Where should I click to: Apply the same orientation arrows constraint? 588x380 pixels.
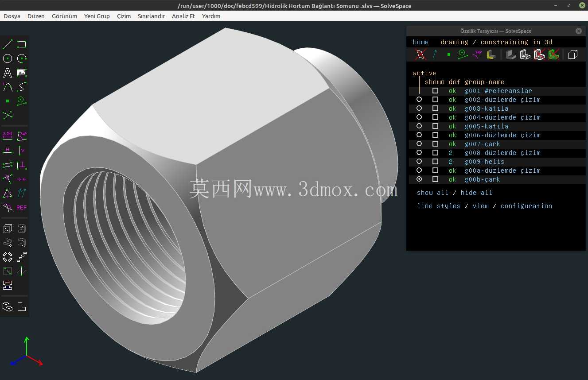point(22,193)
